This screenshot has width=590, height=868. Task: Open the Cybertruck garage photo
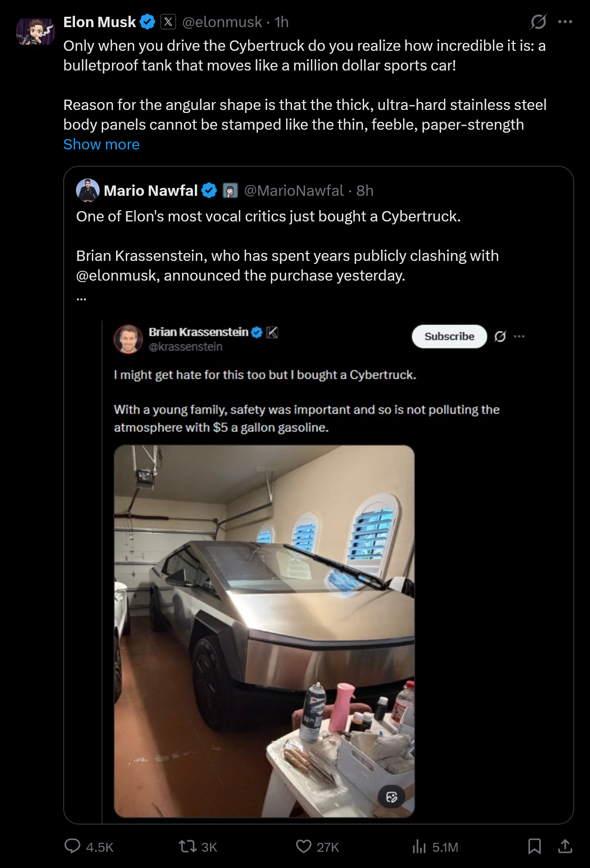[x=264, y=631]
